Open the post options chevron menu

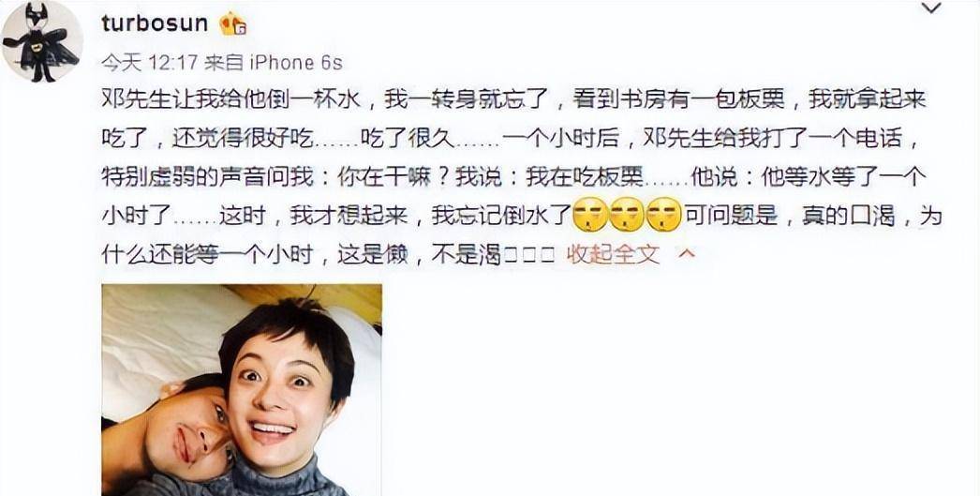(x=932, y=8)
